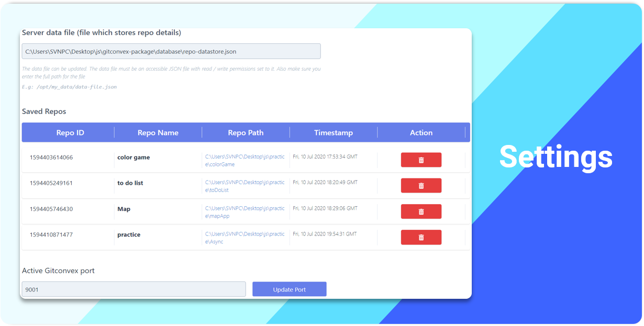Select repo ID 1594403614066
Screen dimensions: 644x326
tap(51, 157)
